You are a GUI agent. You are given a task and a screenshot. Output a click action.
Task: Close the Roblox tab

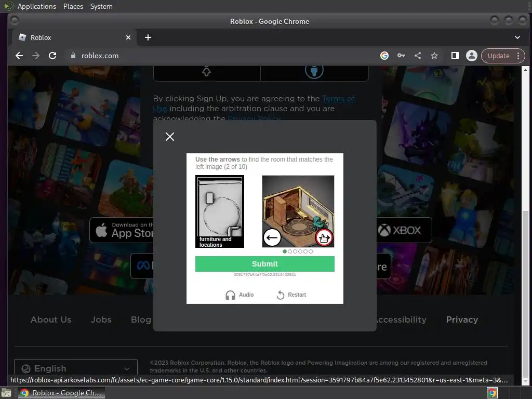(x=128, y=37)
